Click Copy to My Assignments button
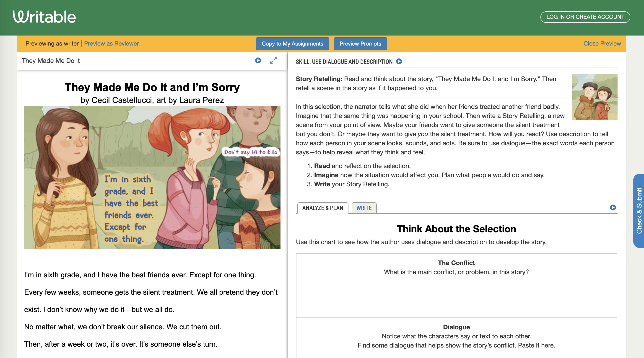 click(x=292, y=44)
